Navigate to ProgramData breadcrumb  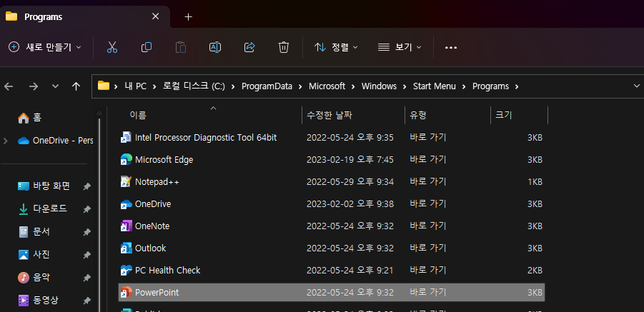click(x=267, y=86)
